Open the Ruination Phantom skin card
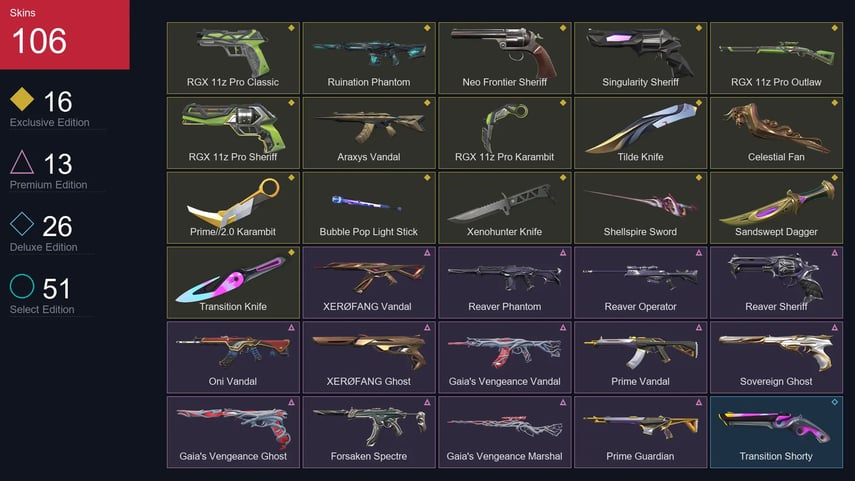Viewport: 855px width, 481px height. click(369, 58)
